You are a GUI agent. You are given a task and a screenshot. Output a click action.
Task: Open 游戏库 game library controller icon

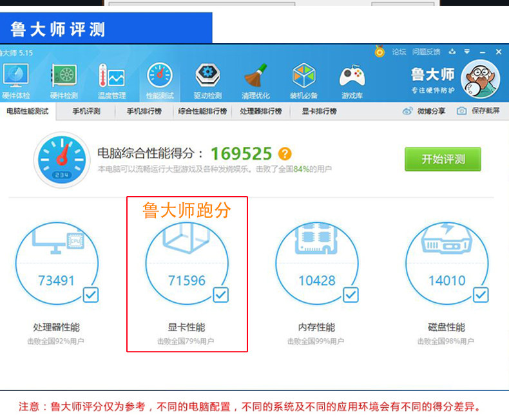pyautogui.click(x=352, y=76)
